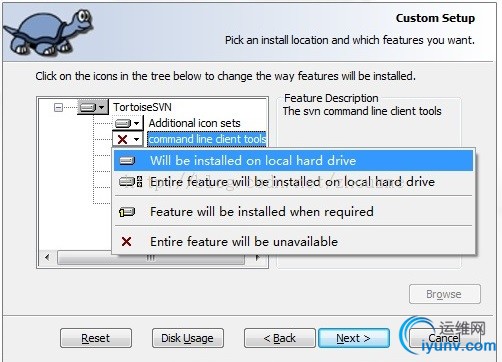Proceed with the Next button
The image size is (502, 362).
coord(354,338)
